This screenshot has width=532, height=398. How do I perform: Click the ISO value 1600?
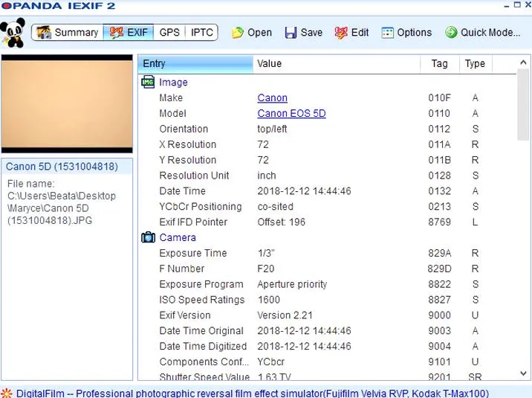tap(269, 300)
